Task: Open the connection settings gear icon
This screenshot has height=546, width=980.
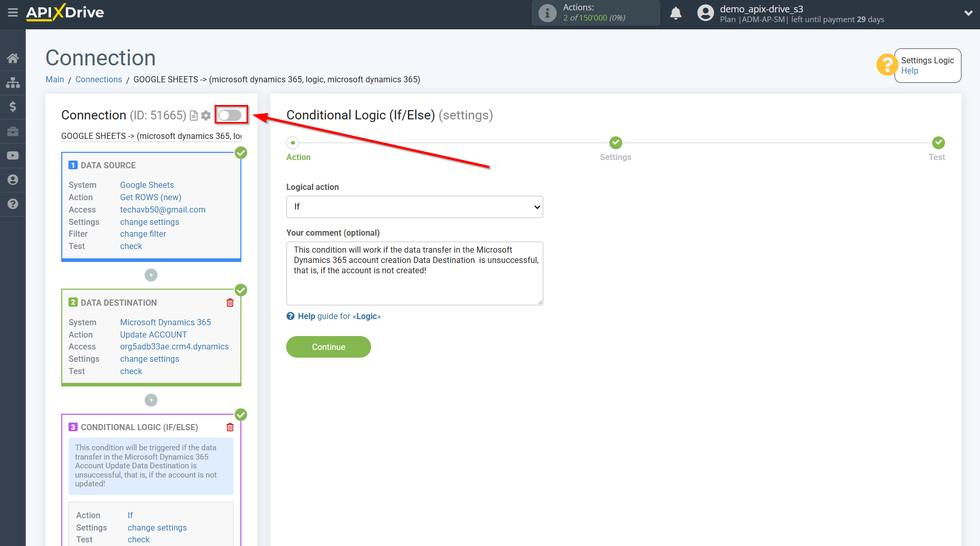Action: (206, 116)
